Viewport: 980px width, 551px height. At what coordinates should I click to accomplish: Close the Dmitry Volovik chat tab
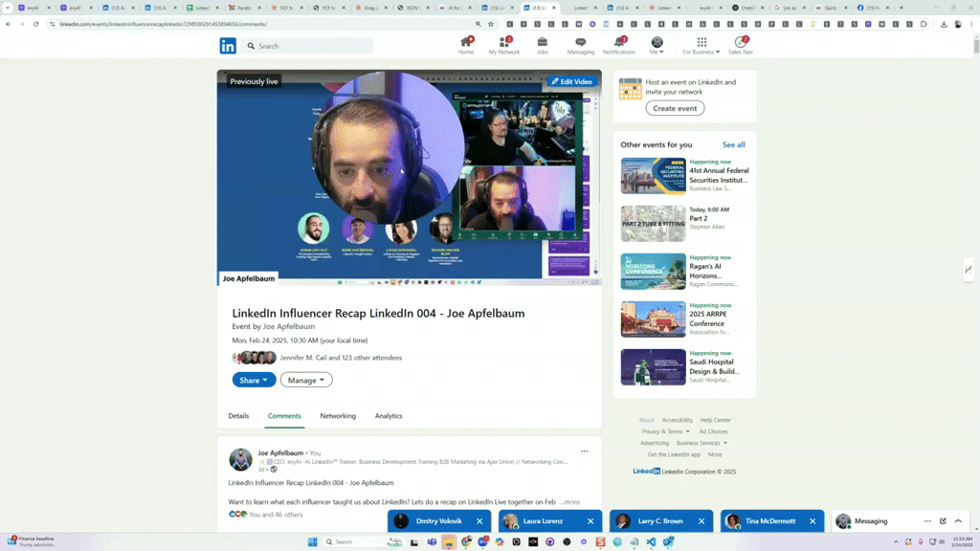479,521
